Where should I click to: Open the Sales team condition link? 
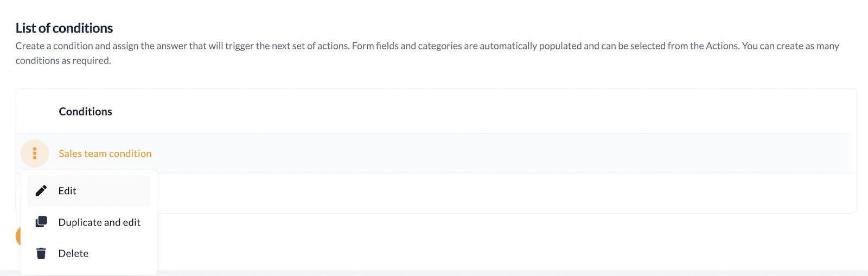(105, 153)
